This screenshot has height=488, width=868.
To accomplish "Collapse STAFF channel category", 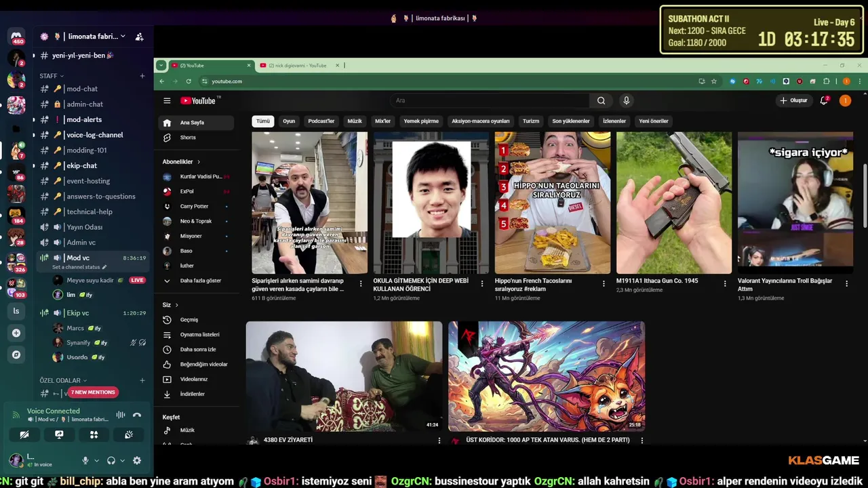I will coord(52,76).
